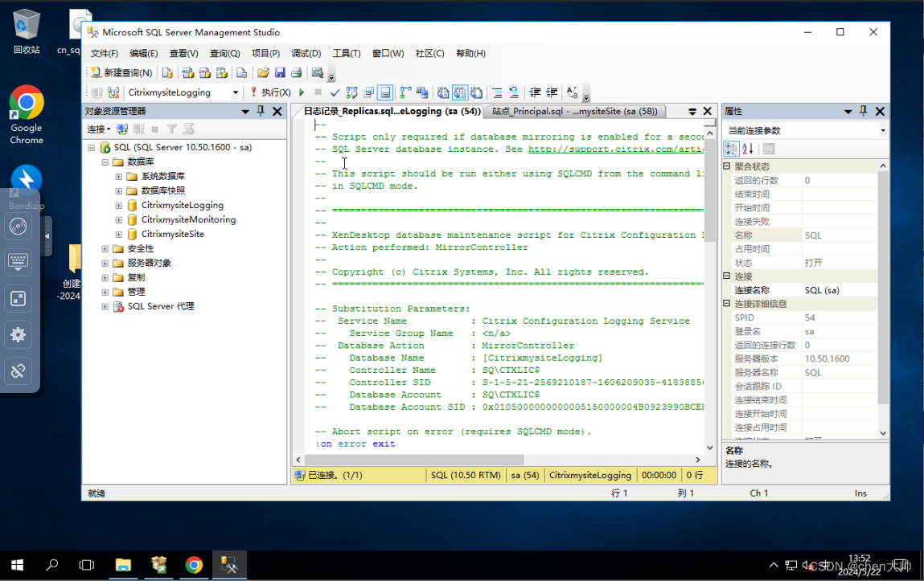924x581 pixels.
Task: Select the CitrixmysiteSite database
Action: coord(173,235)
